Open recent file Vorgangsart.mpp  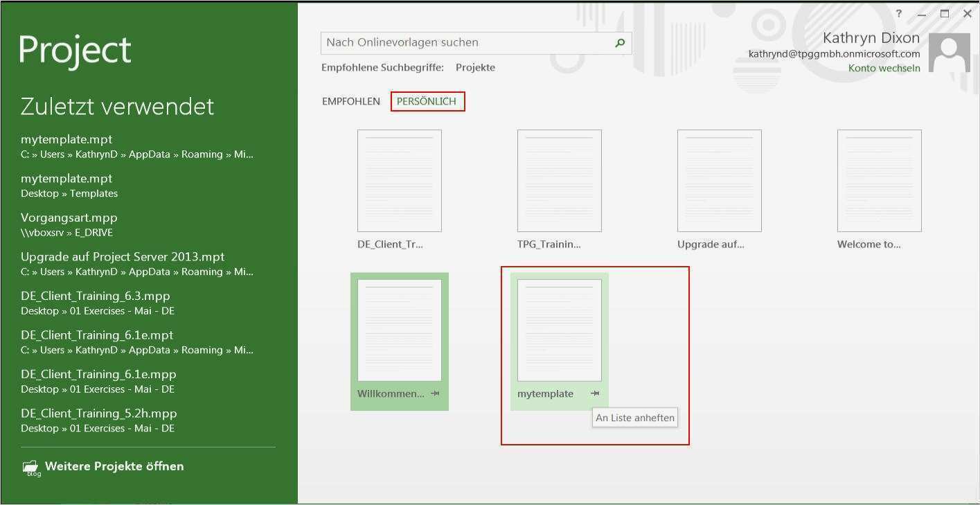(x=69, y=217)
